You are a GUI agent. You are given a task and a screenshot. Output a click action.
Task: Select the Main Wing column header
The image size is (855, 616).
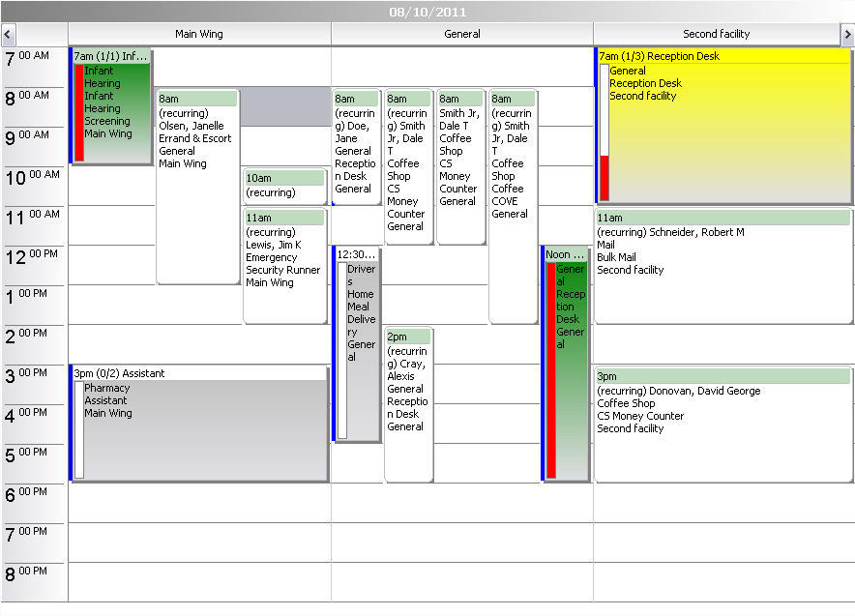pyautogui.click(x=198, y=34)
